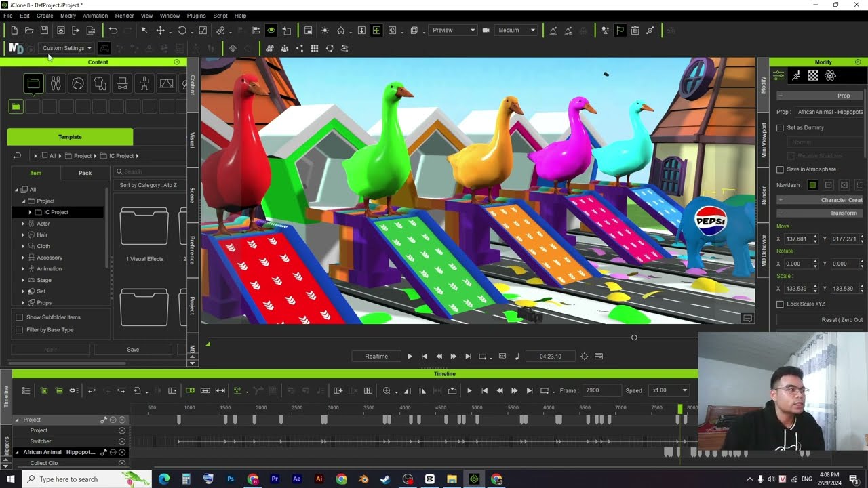Image resolution: width=868 pixels, height=488 pixels.
Task: Click the viewport playback scrubber handle
Action: [634, 338]
